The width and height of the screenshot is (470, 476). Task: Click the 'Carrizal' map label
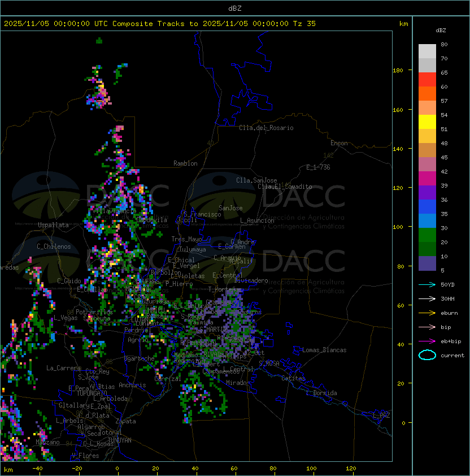click(x=168, y=379)
